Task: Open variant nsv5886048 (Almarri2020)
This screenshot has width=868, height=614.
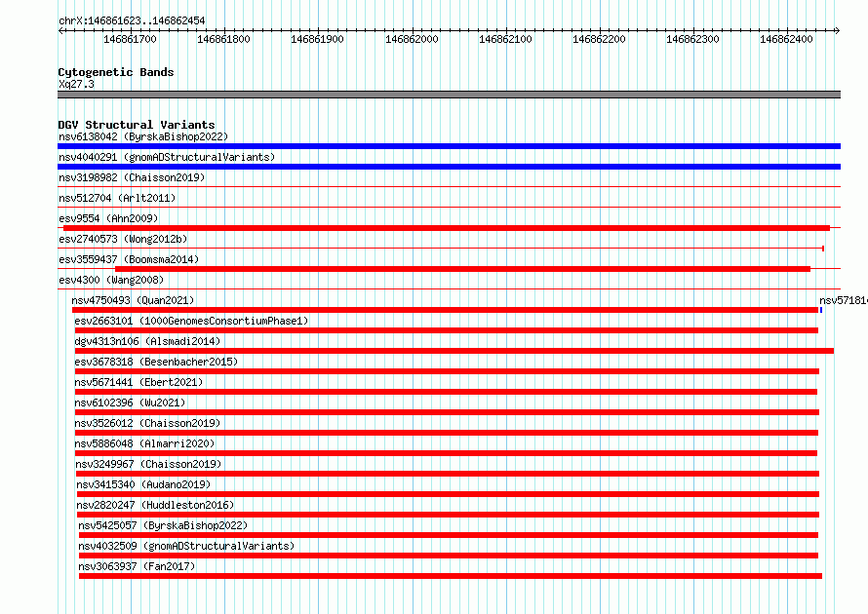Action: click(x=144, y=443)
